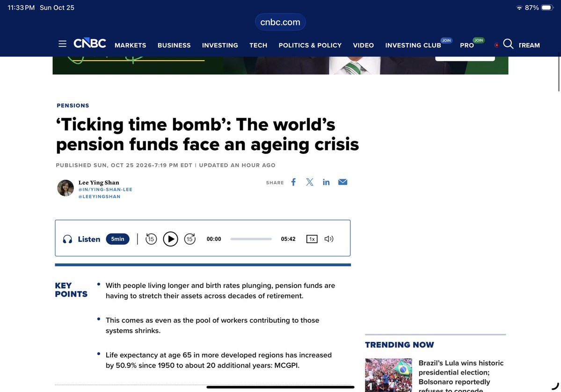Image resolution: width=561 pixels, height=392 pixels.
Task: Click key point about shrinking worker pool
Action: pos(212,326)
